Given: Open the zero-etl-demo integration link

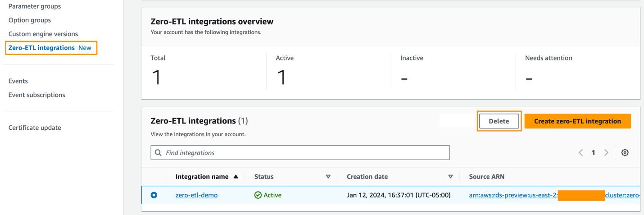Looking at the screenshot, I should coord(196,195).
